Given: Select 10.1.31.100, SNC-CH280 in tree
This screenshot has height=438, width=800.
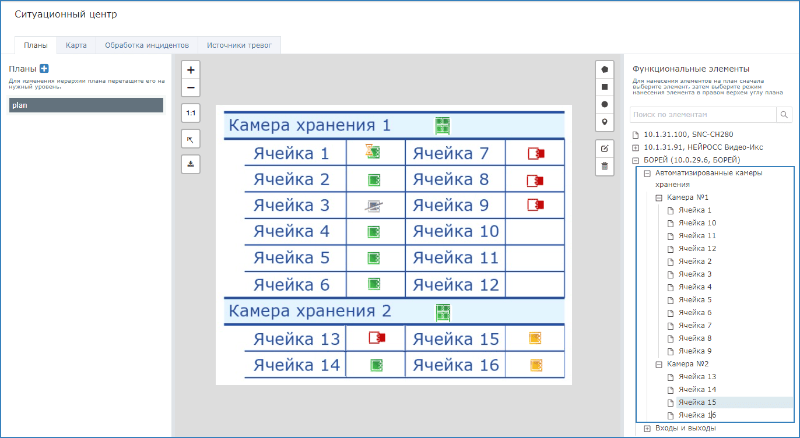Looking at the screenshot, I should 688,134.
